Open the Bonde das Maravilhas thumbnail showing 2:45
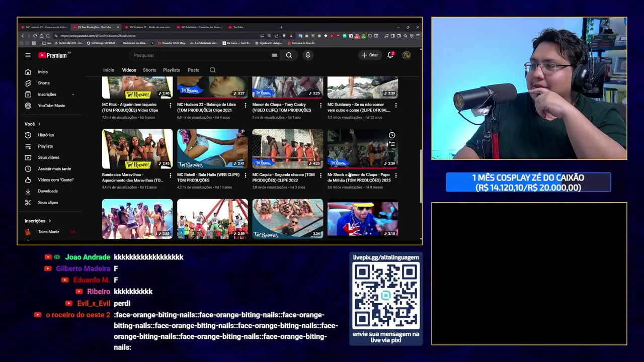The image size is (644, 362). click(x=137, y=148)
